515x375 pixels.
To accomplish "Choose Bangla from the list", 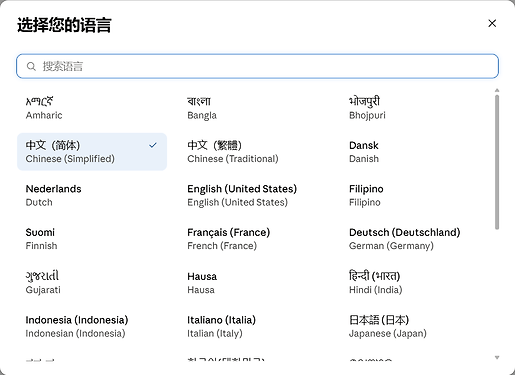I will coord(254,108).
